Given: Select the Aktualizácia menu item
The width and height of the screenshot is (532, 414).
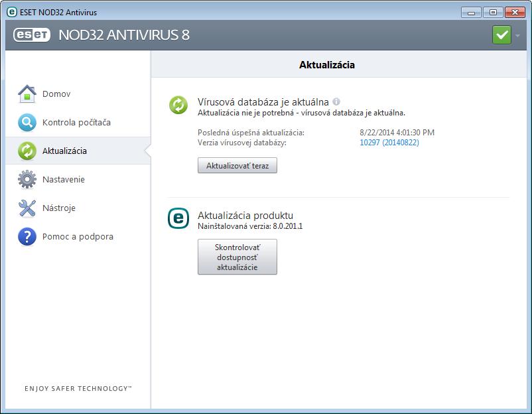Looking at the screenshot, I should (x=78, y=151).
